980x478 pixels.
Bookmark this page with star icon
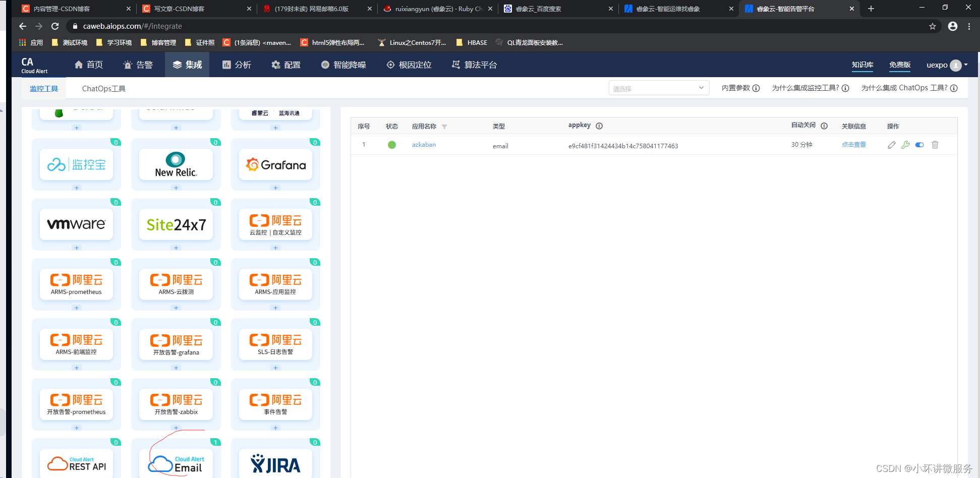[x=933, y=26]
